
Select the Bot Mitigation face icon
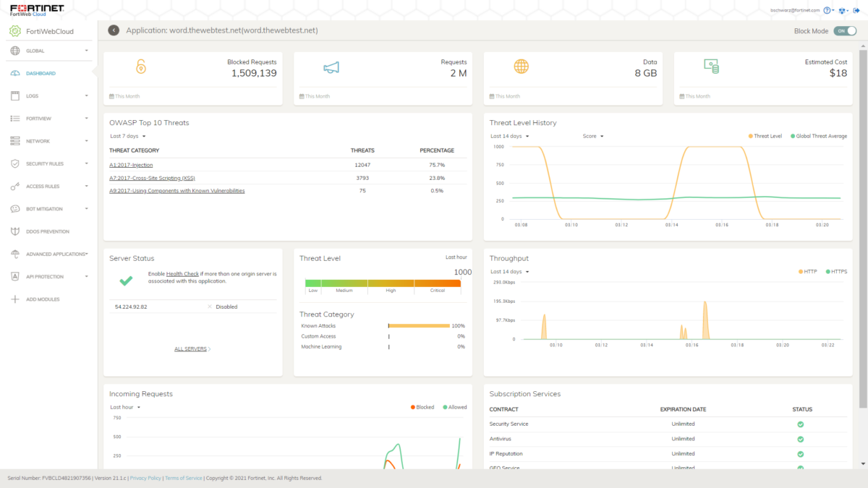pos(14,207)
